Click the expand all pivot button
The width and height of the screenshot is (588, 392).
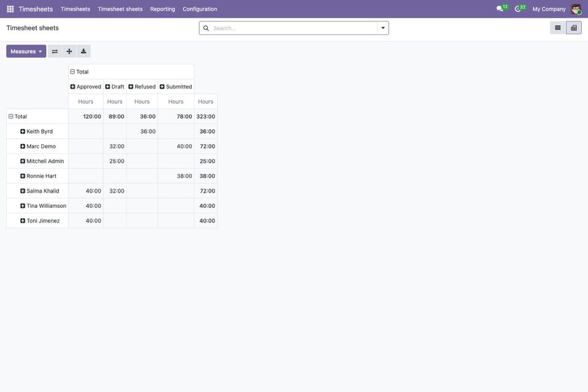tap(69, 52)
